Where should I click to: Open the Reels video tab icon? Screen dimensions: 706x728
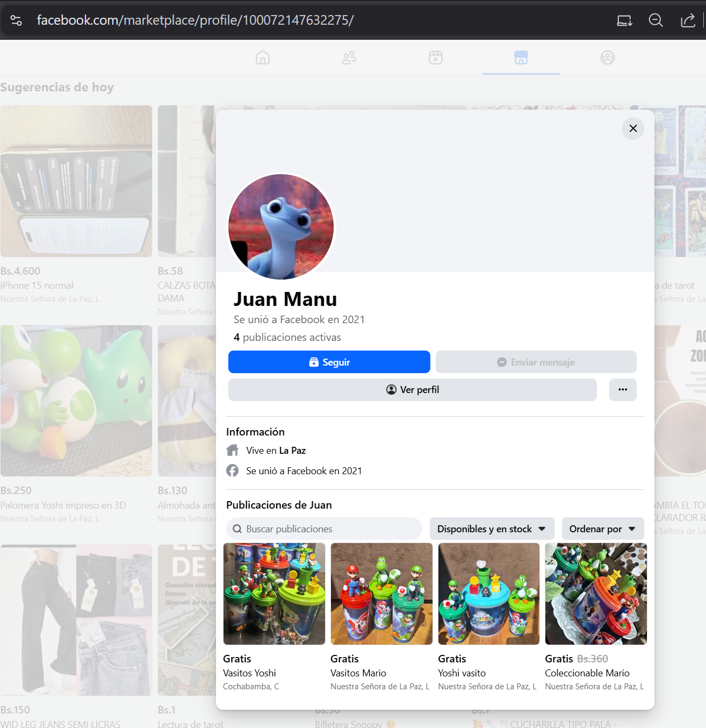point(436,58)
